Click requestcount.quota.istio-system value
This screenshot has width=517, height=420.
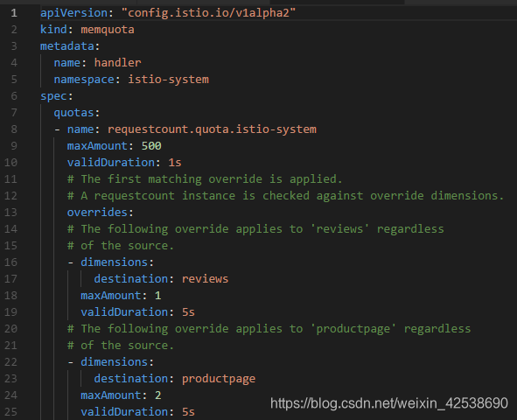tap(212, 129)
